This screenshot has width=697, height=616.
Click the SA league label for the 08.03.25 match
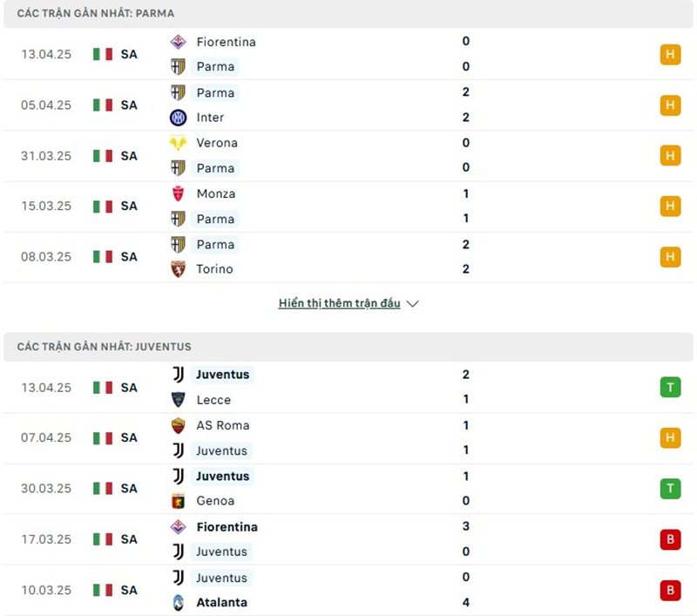[x=129, y=257]
